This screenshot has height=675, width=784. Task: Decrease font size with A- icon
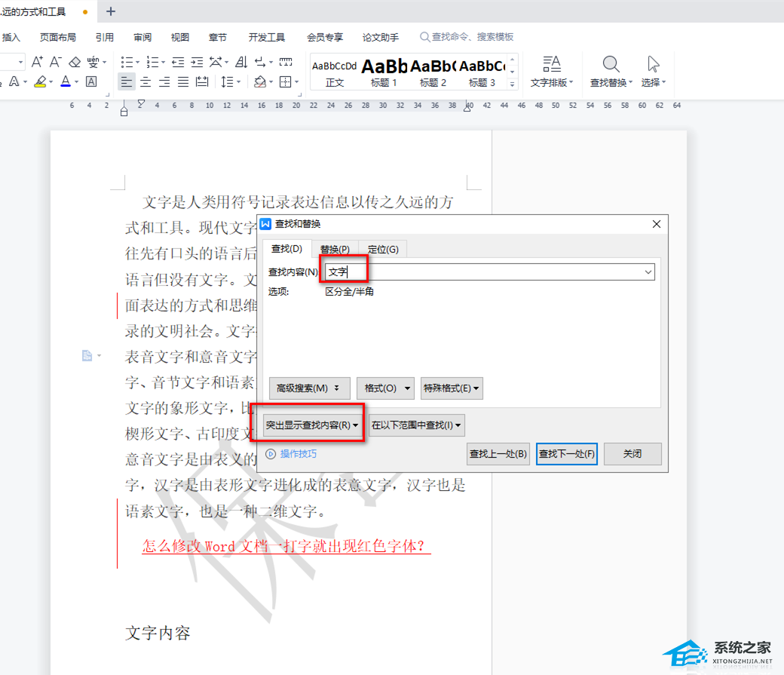[x=56, y=62]
